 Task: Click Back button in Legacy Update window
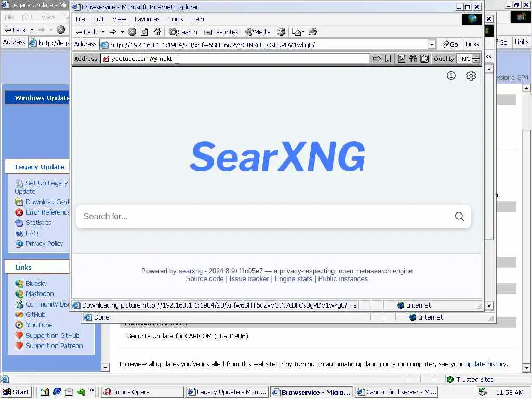tap(15, 30)
